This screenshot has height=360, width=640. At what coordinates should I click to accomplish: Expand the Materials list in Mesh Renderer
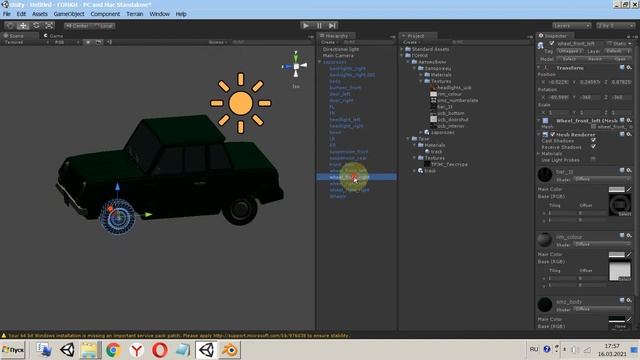click(x=539, y=153)
